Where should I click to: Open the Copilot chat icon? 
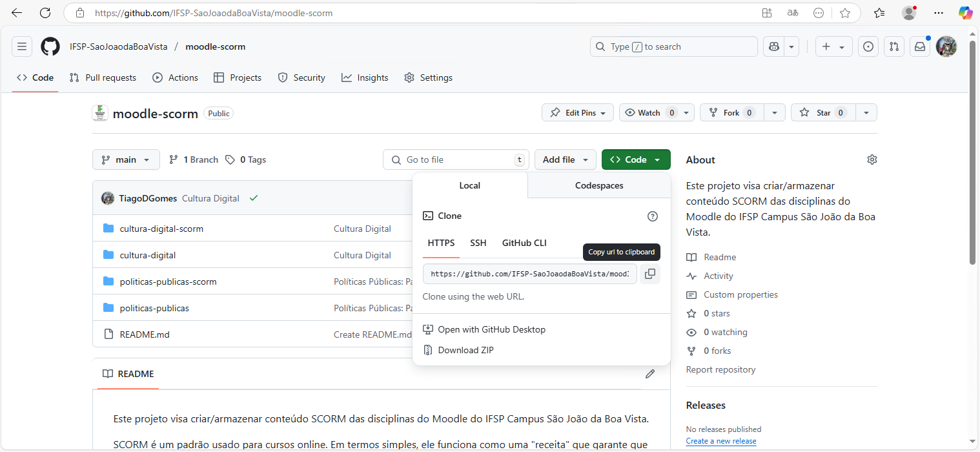tap(773, 46)
